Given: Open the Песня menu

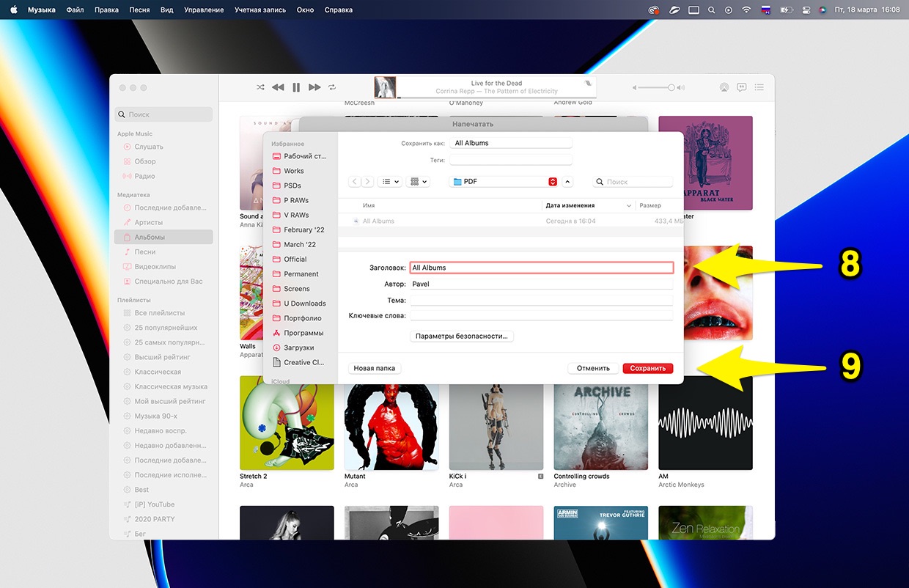Looking at the screenshot, I should 139,10.
